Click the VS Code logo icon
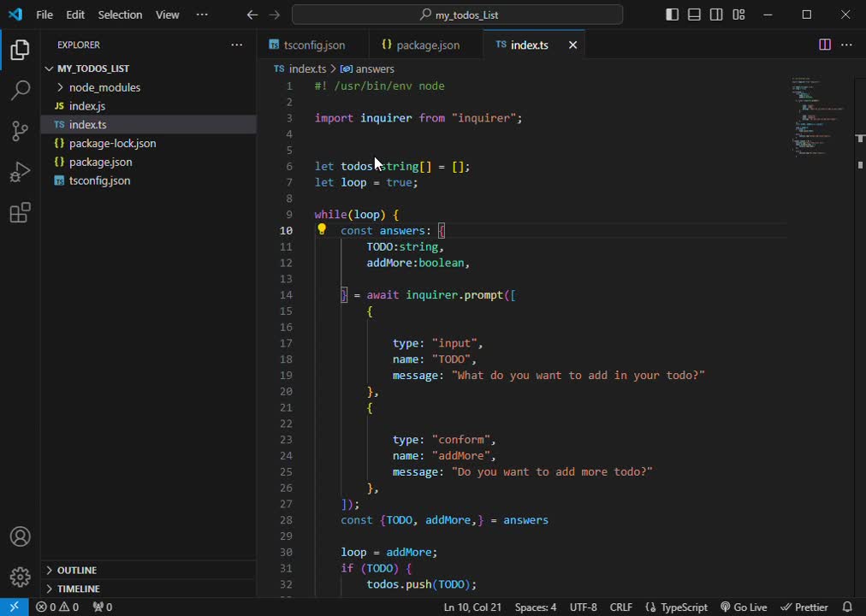This screenshot has width=866, height=616. tap(15, 15)
